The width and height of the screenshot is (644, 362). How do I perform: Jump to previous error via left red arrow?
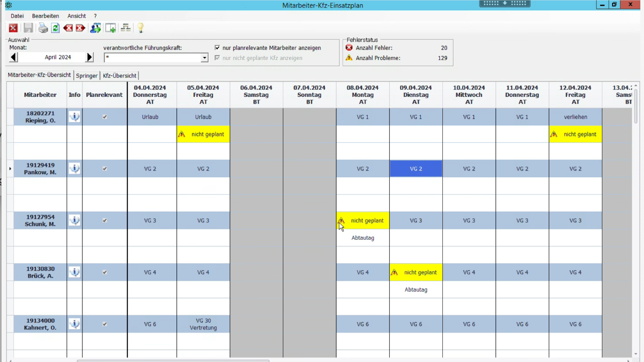(68, 28)
